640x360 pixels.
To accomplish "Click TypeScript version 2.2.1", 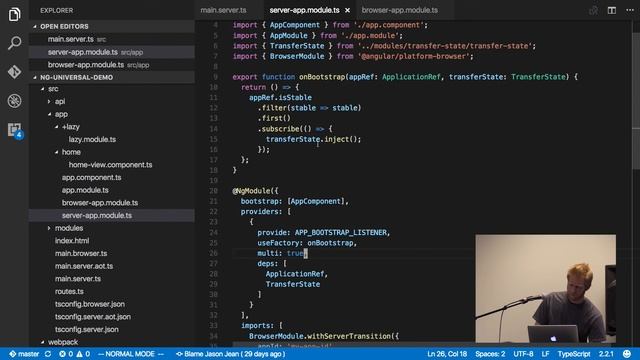I will pos(606,354).
